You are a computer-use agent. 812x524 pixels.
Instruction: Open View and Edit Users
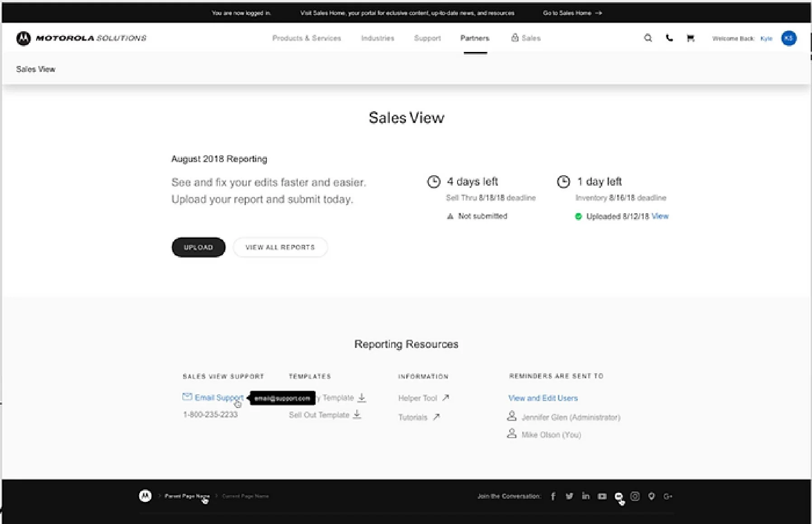pyautogui.click(x=543, y=398)
